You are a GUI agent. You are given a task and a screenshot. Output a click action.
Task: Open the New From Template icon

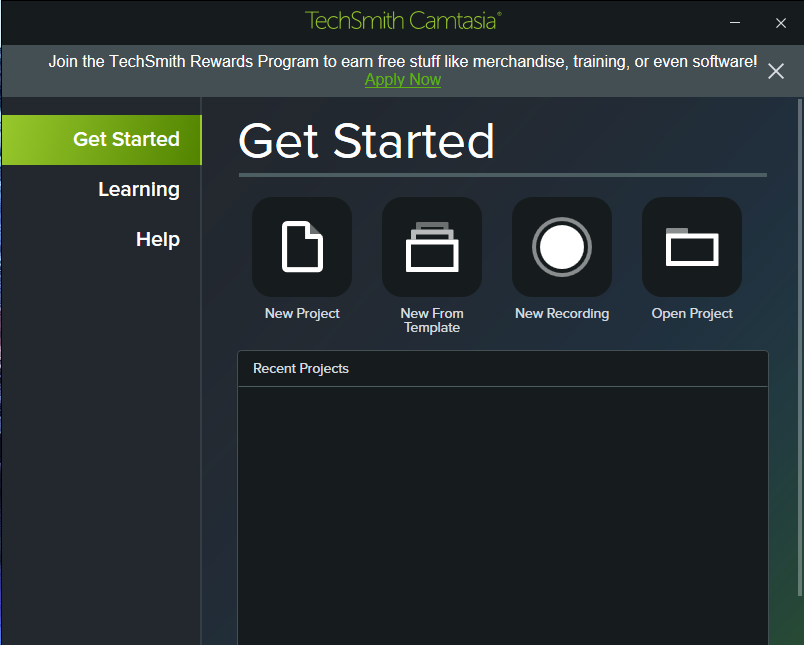432,247
